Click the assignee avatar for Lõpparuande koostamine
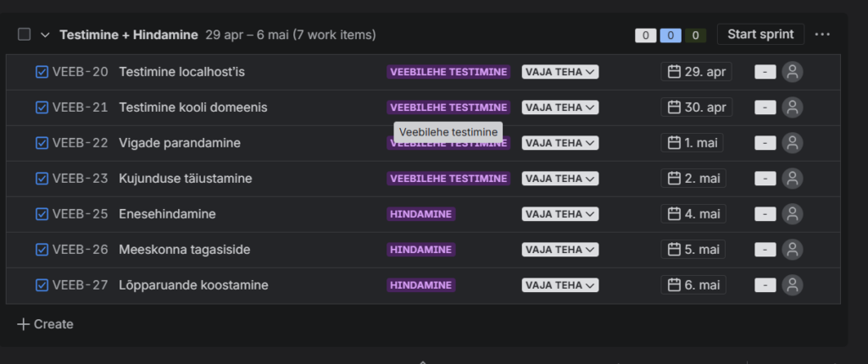Screen dimensions: 868x364 (793, 285)
